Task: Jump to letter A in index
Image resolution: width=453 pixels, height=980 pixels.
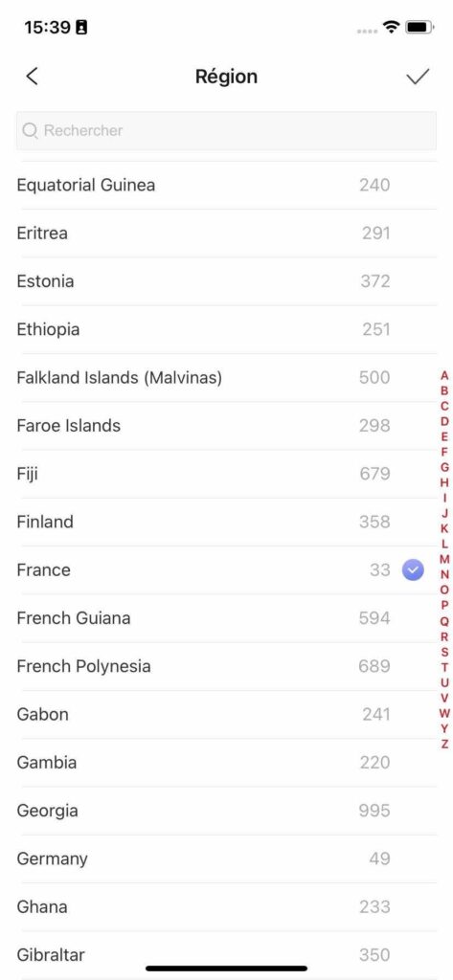Action: click(444, 375)
